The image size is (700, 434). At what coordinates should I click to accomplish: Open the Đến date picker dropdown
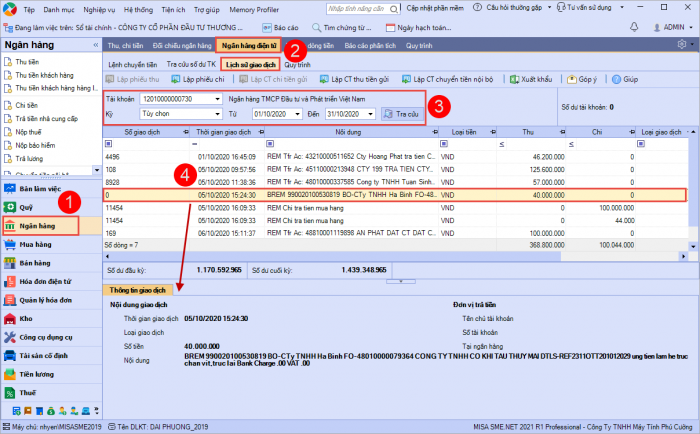pos(370,114)
